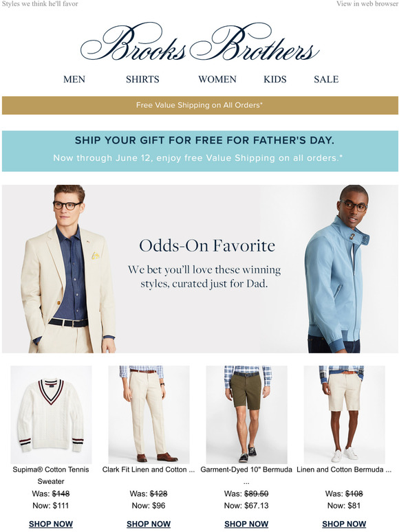Click the Father's Day free shipping banner
Image resolution: width=399 pixels, height=532 pixels.
tap(199, 151)
